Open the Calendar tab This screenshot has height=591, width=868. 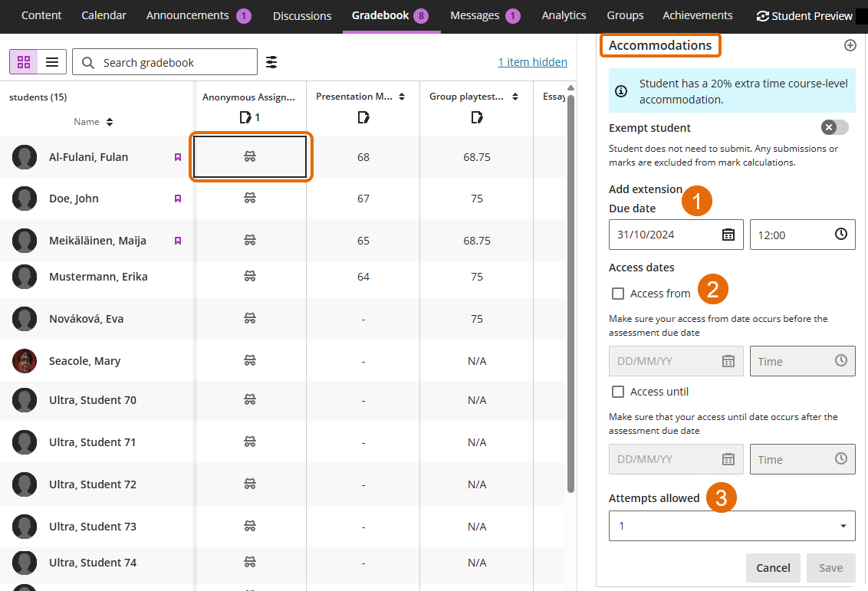pos(104,15)
